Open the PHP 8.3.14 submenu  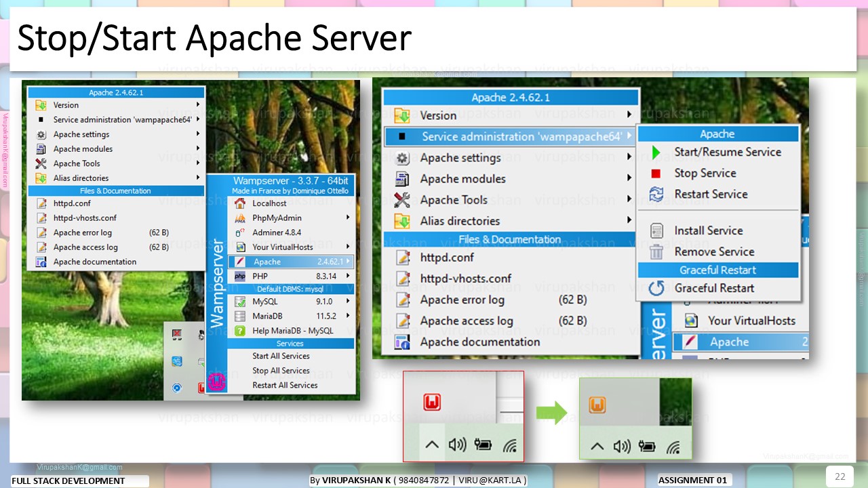tap(291, 277)
